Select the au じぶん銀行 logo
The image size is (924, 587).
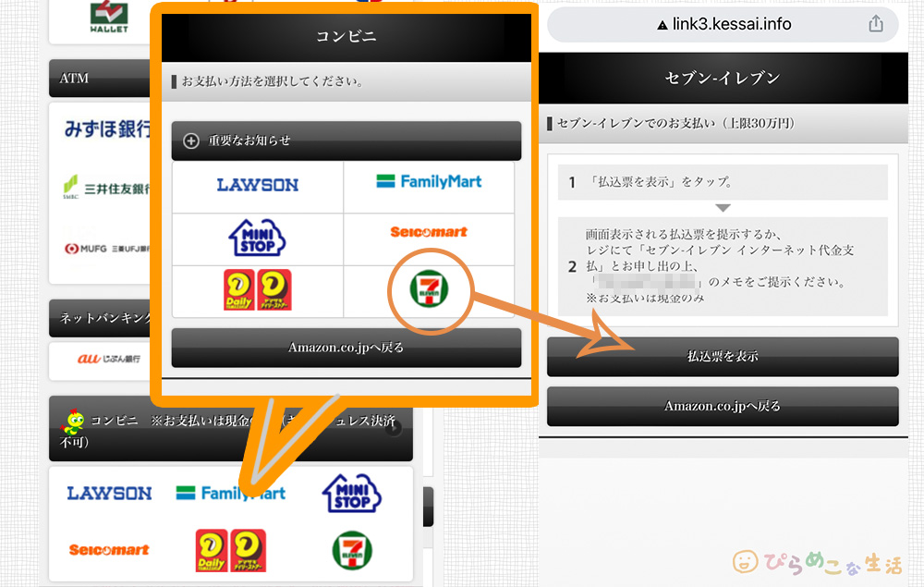tap(109, 359)
